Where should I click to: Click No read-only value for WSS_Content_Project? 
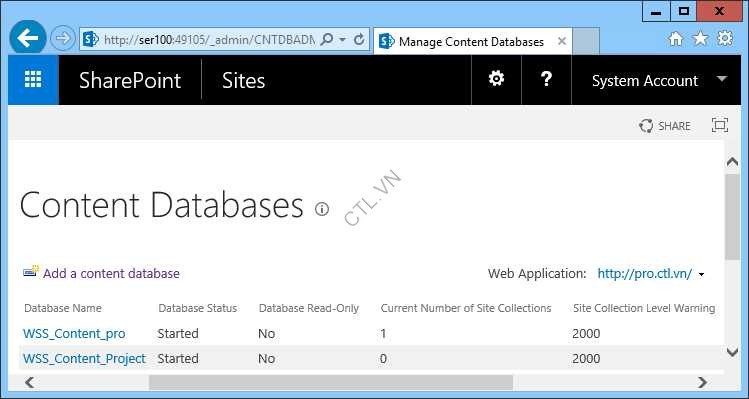267,358
